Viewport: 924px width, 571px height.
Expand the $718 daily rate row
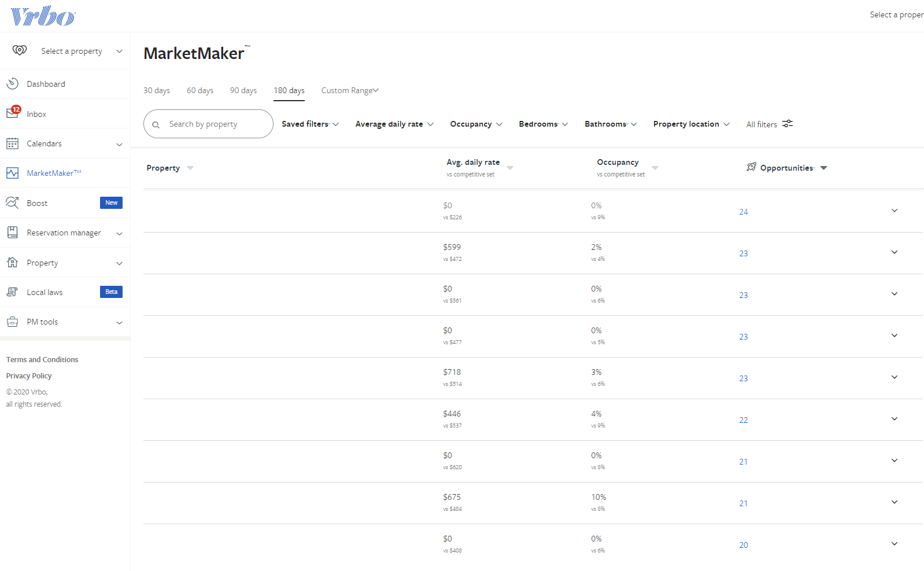895,377
